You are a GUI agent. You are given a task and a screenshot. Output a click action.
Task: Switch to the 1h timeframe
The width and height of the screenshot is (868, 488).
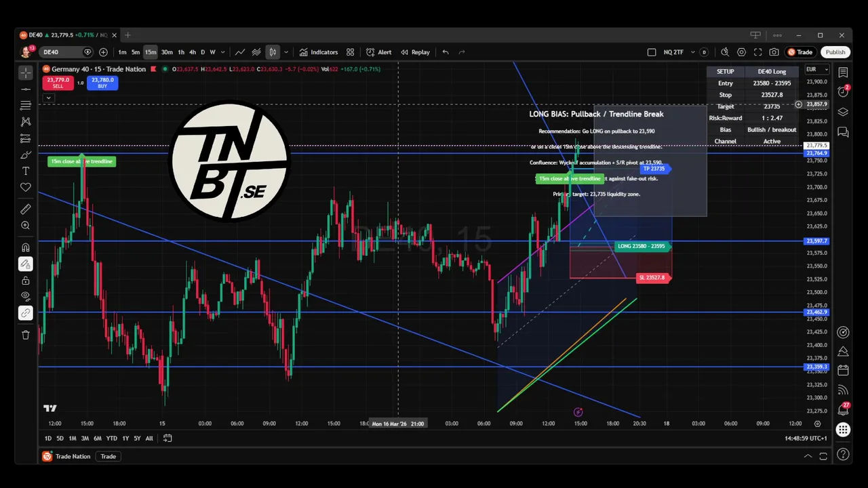[181, 52]
